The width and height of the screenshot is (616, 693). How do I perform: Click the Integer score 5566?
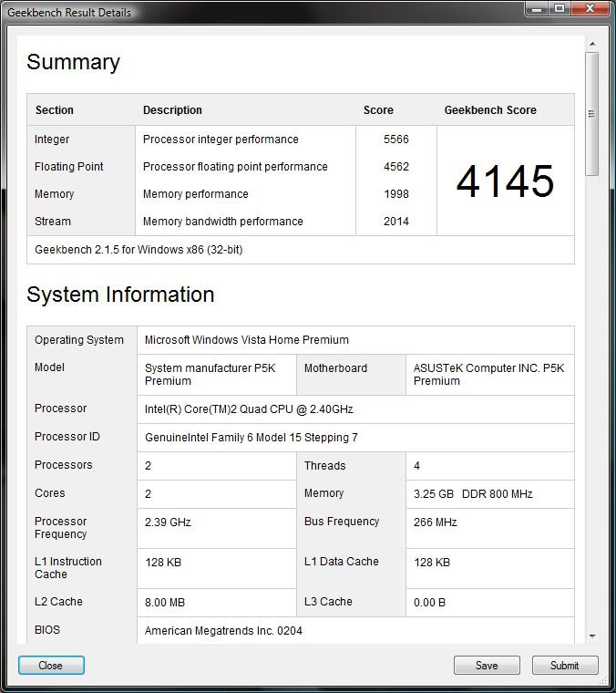coord(396,140)
